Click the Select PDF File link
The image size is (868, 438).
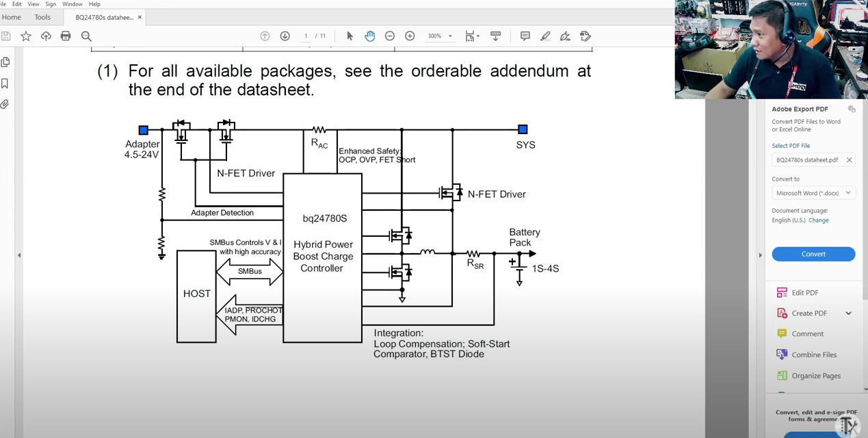(791, 146)
